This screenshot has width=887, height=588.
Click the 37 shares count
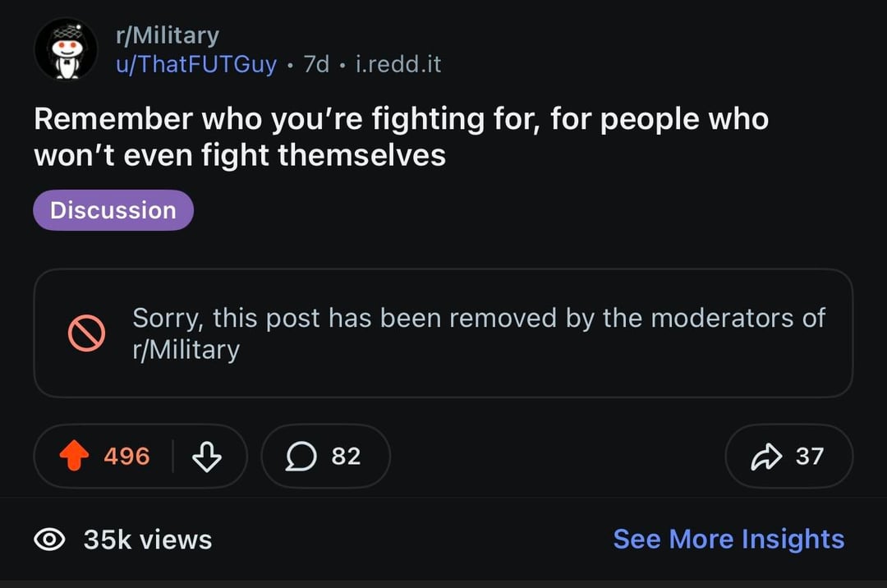(809, 457)
